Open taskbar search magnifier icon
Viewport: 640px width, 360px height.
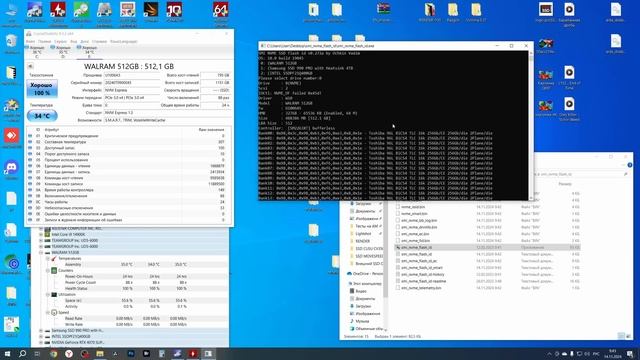point(22,353)
